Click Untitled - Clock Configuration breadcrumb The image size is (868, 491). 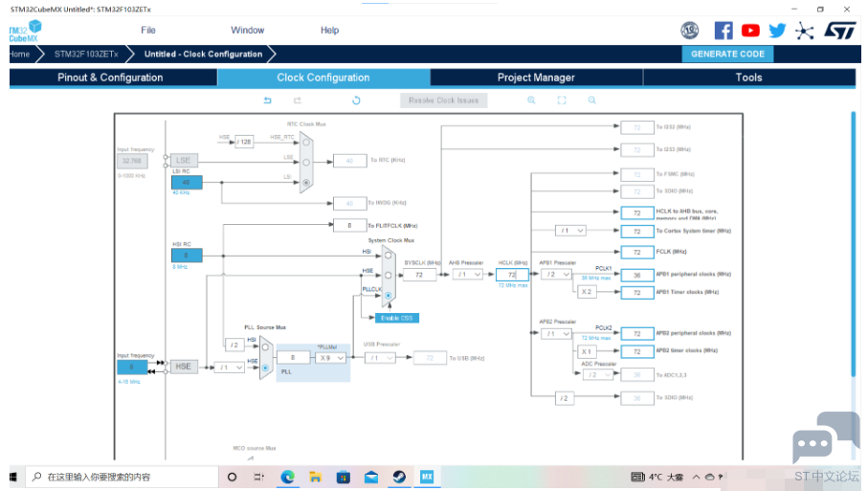point(203,54)
